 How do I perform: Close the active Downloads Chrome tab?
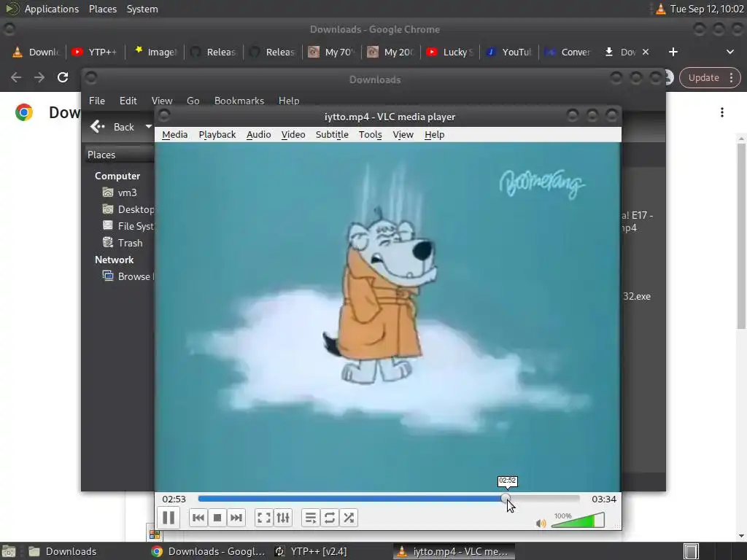tap(646, 52)
